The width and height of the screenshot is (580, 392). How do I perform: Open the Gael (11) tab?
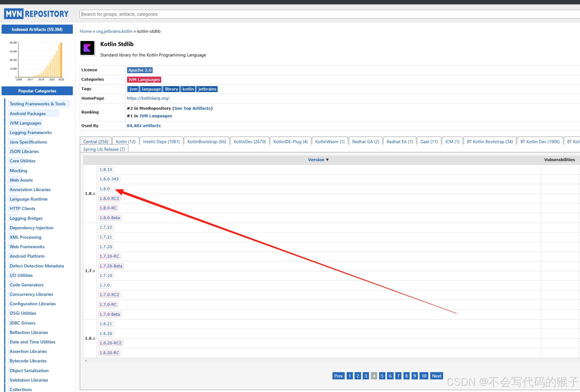[x=429, y=142]
